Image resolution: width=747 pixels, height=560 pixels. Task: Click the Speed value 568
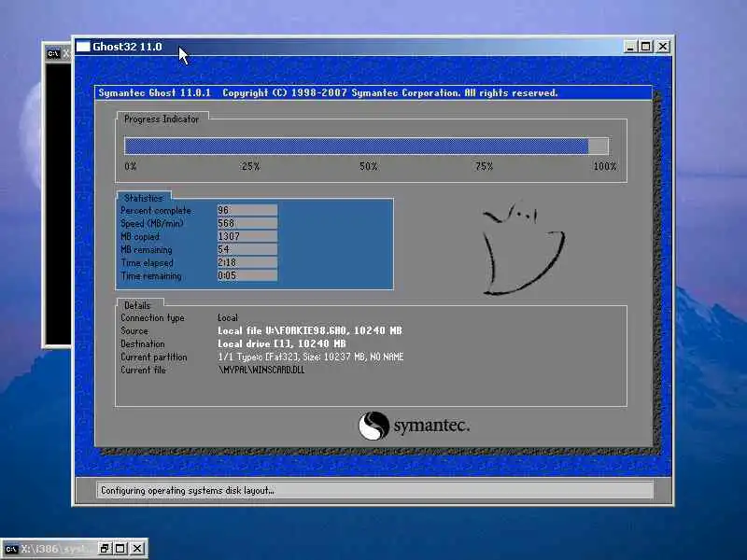click(247, 223)
